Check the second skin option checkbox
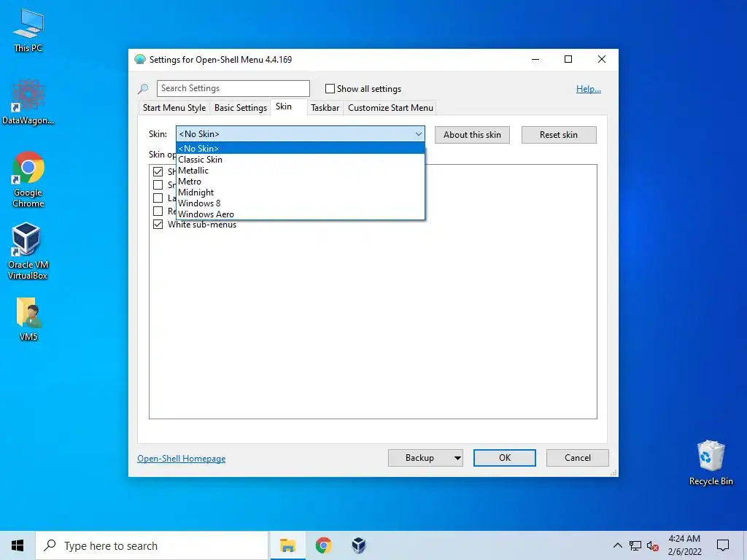Viewport: 747px width, 560px height. pyautogui.click(x=158, y=184)
